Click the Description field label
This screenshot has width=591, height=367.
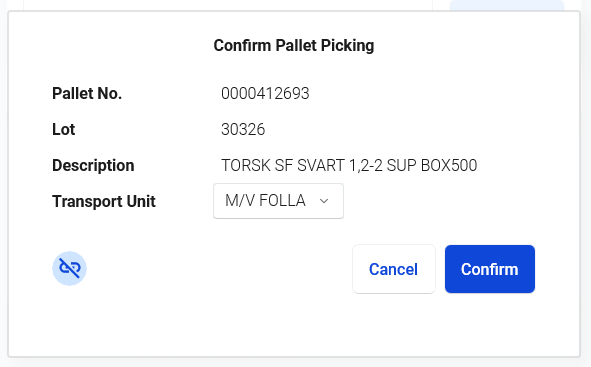pyautogui.click(x=93, y=165)
